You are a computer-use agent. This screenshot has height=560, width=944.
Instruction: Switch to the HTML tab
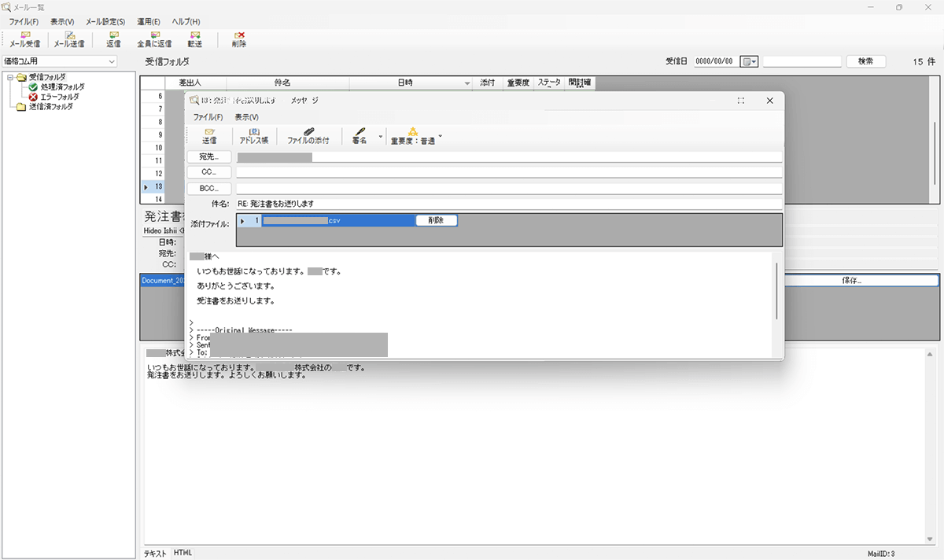click(x=183, y=553)
